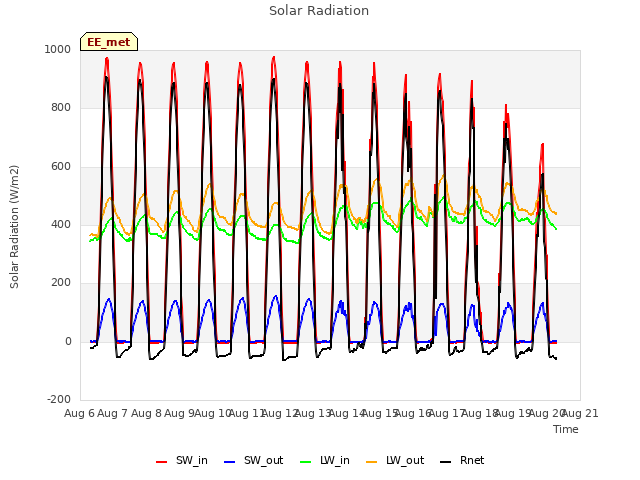The image size is (640, 480).
Task: Click the 1000 y-axis tick label
Action: pos(58,49)
